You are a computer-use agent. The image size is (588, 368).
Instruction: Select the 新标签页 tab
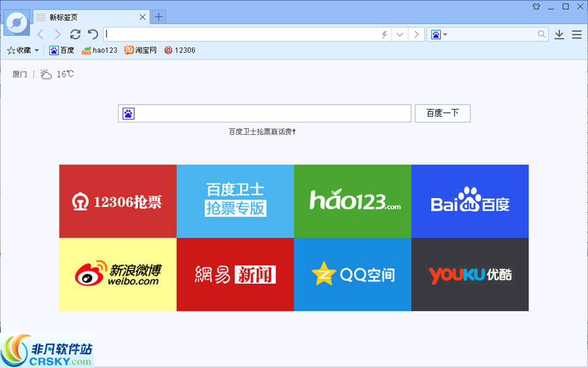(x=91, y=17)
